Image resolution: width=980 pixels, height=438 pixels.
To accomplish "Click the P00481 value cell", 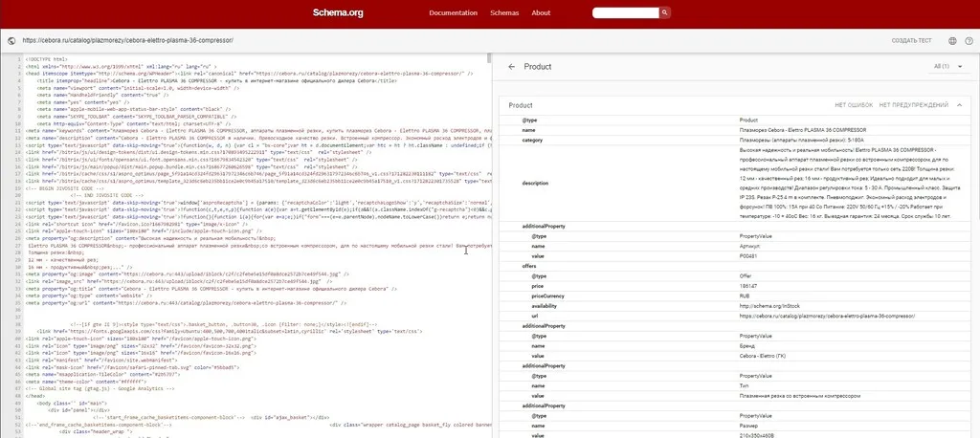I will tap(747, 255).
